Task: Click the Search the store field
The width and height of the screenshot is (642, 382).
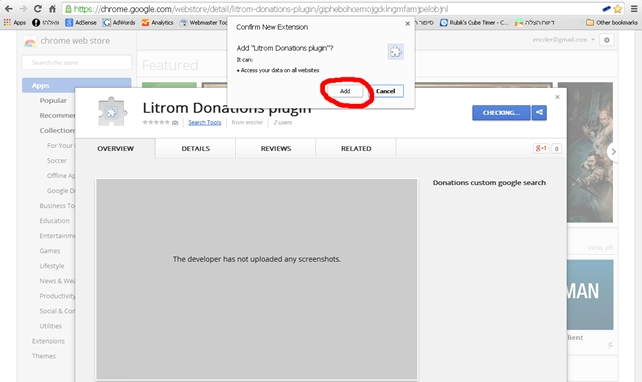Action: pyautogui.click(x=77, y=63)
